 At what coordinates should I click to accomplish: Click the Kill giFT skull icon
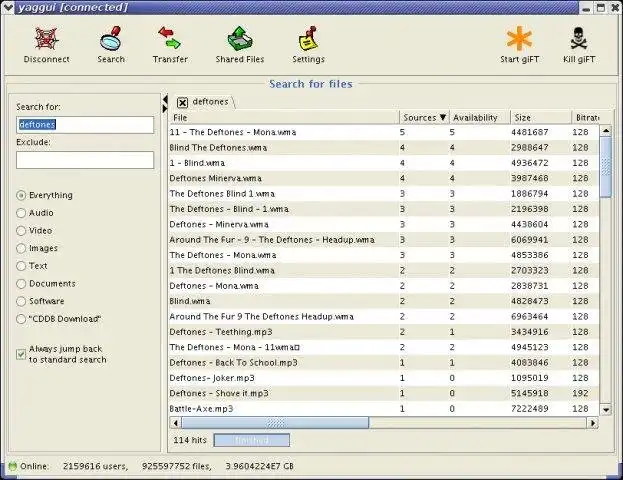coord(579,38)
